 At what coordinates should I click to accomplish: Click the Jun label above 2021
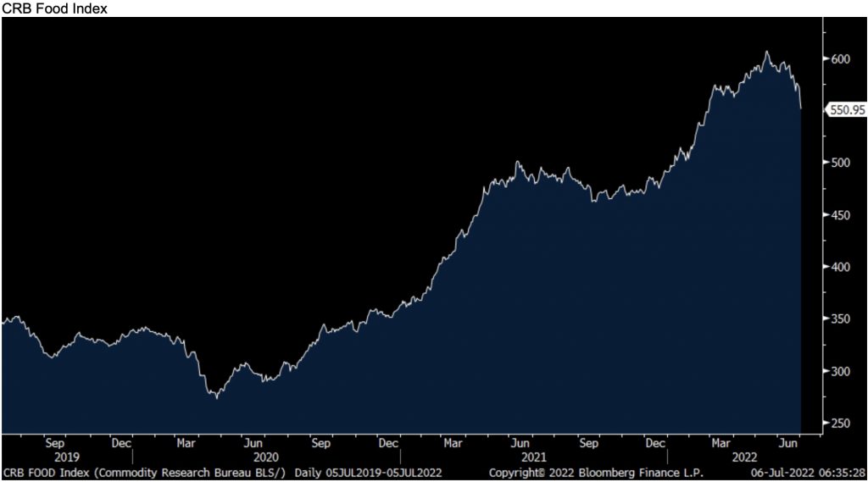(x=522, y=442)
